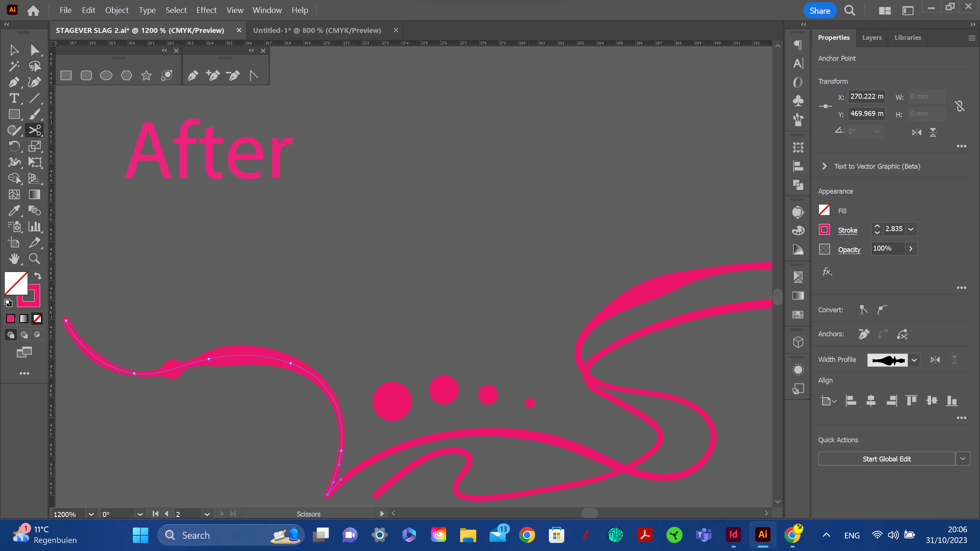Select the Type tool
The image size is (980, 551).
click(14, 98)
